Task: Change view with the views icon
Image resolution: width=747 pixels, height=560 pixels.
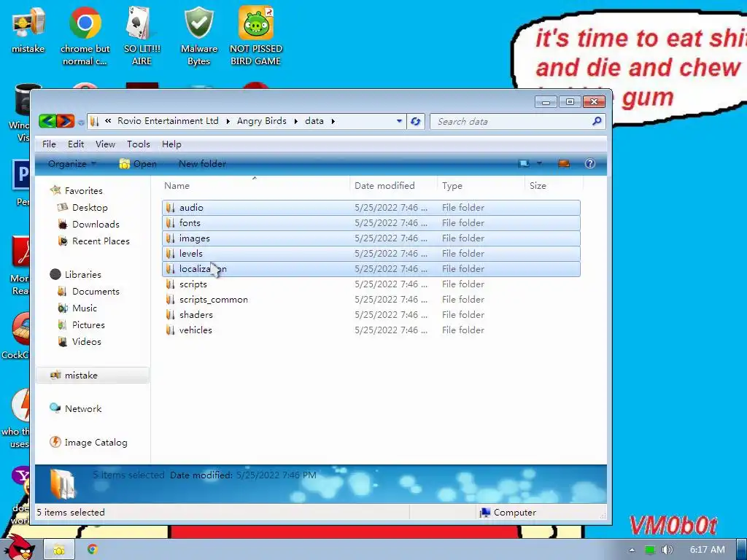Action: (x=524, y=164)
